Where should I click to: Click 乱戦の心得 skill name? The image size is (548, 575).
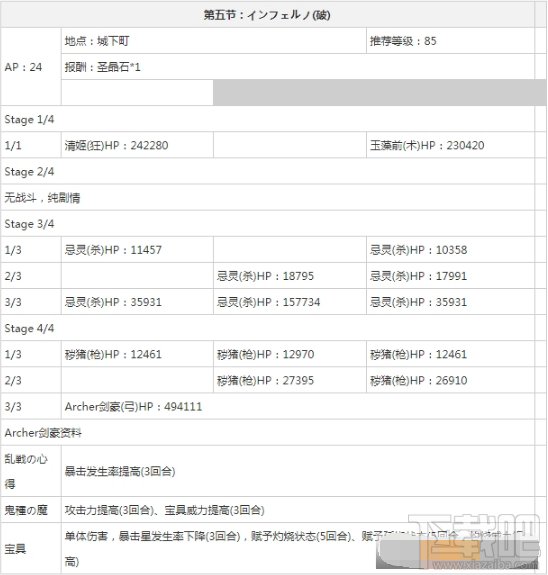click(31, 471)
